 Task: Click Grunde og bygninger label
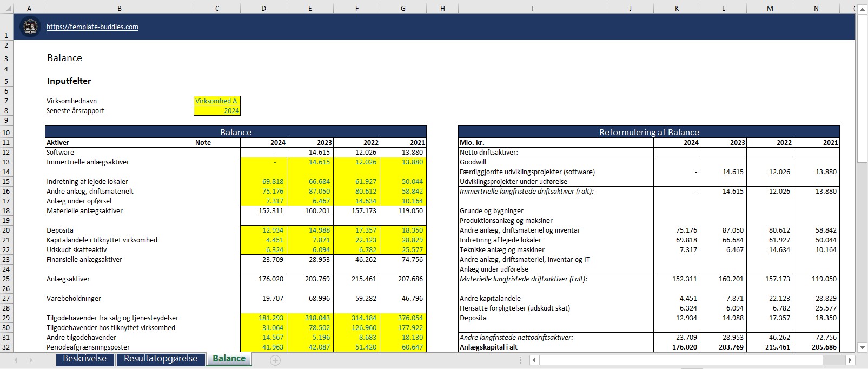tap(492, 211)
